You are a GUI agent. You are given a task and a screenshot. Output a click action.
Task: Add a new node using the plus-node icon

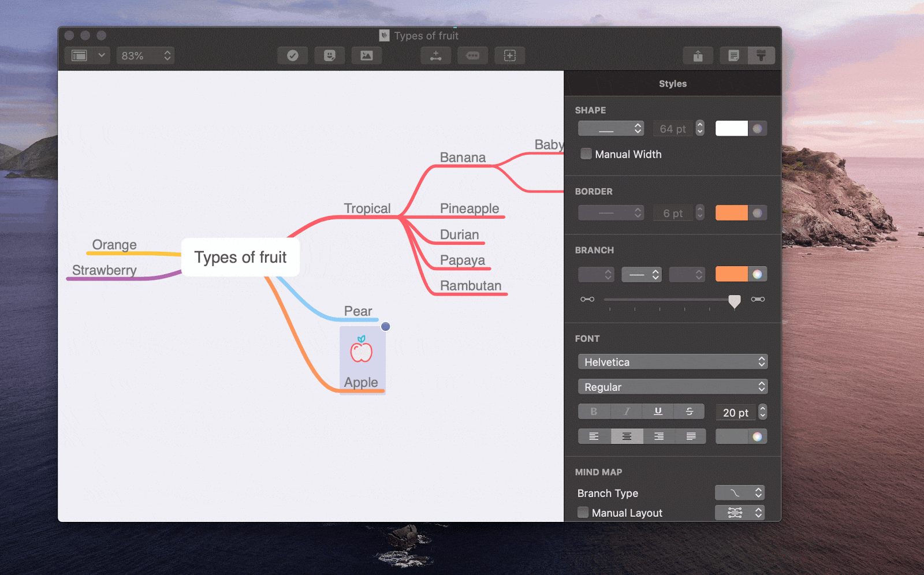coord(435,55)
